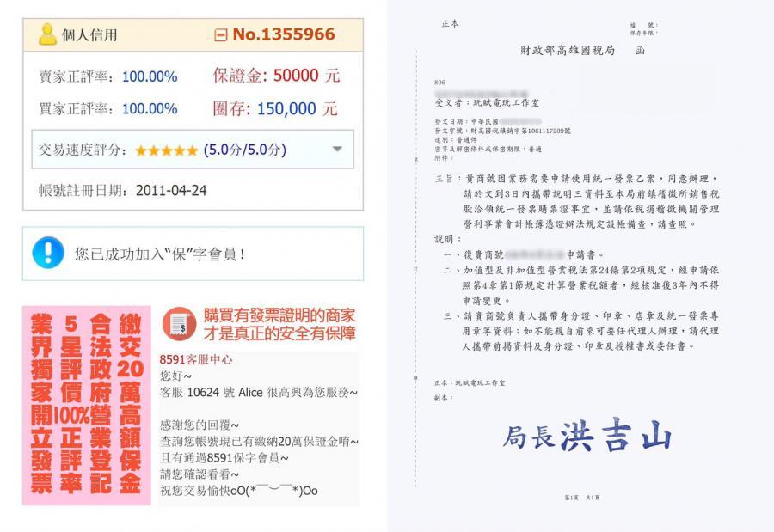Click the five gold stars rating
The width and height of the screenshot is (774, 532).
(166, 150)
